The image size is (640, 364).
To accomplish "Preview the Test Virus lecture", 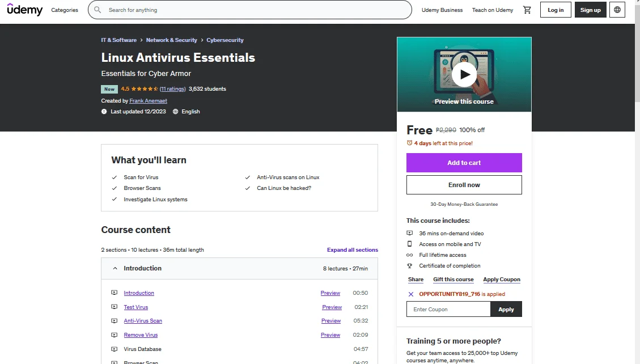I will (x=332, y=307).
